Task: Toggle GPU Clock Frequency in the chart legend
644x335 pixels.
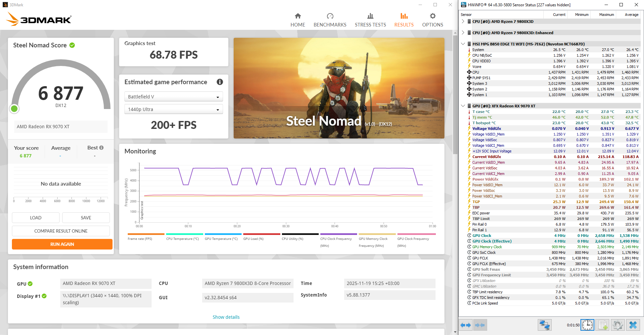Action: coord(416,240)
